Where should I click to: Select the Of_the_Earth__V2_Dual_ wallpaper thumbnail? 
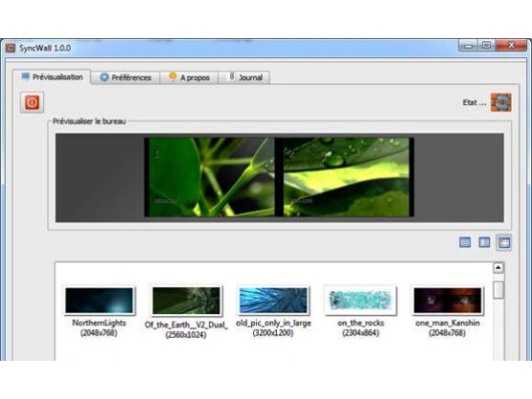click(x=186, y=301)
